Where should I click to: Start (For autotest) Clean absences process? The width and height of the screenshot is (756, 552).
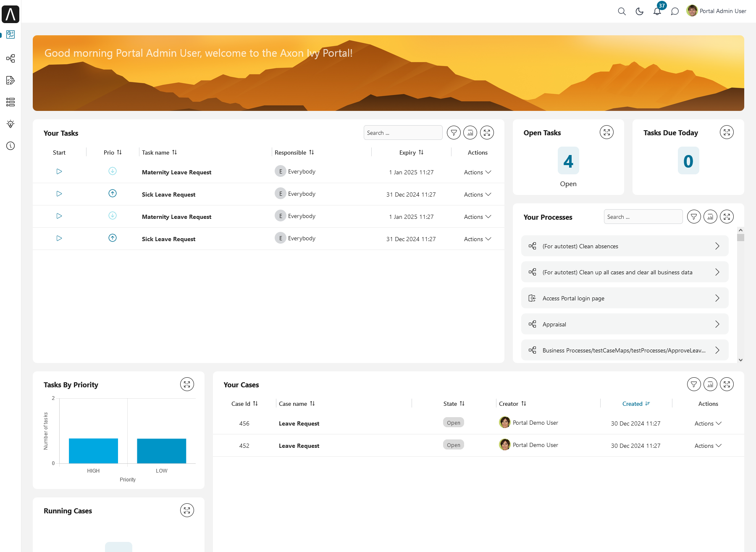point(625,246)
